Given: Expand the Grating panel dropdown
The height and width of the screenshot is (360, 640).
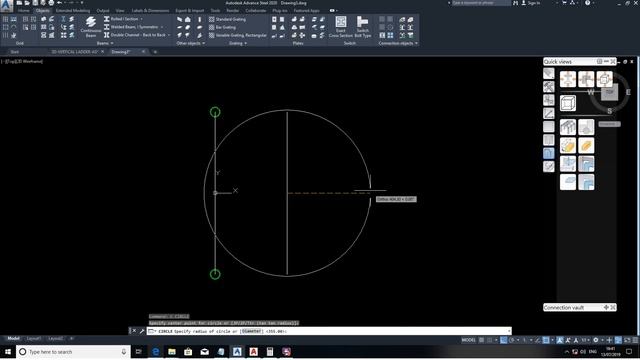Looking at the screenshot, I should (x=238, y=43).
